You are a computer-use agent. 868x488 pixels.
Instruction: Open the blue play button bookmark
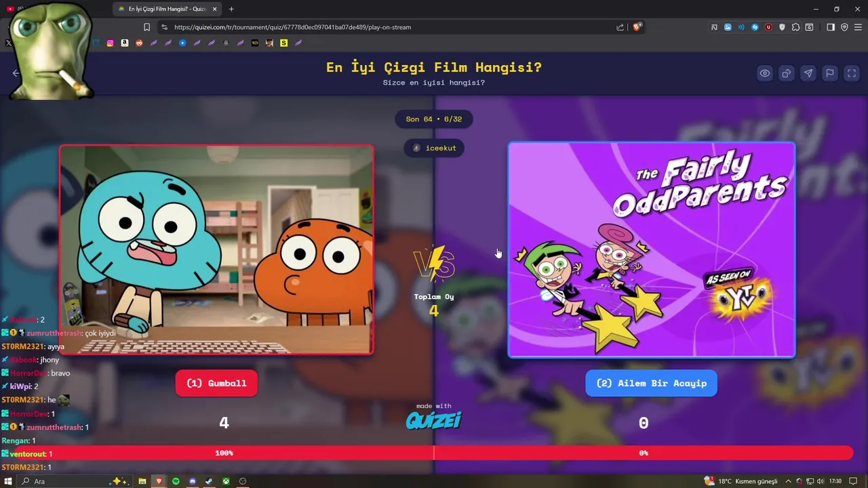point(182,43)
